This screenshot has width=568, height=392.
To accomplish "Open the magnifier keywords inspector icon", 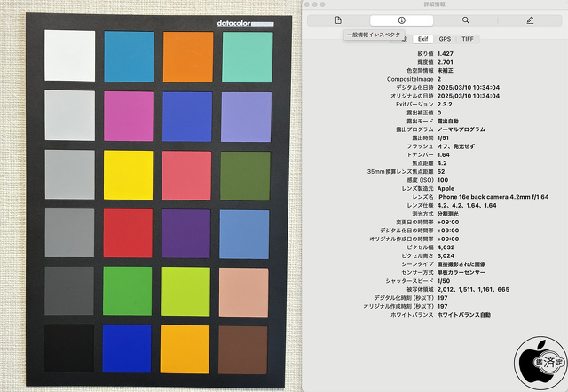I will [465, 20].
